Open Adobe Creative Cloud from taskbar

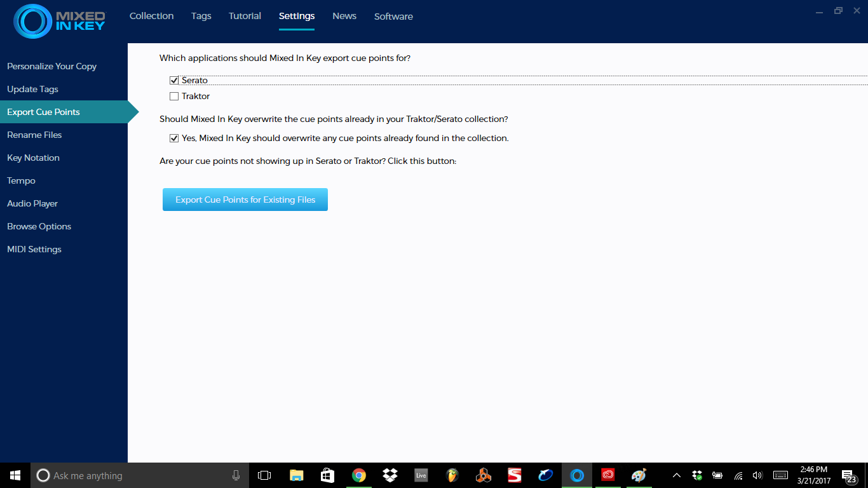click(x=608, y=475)
